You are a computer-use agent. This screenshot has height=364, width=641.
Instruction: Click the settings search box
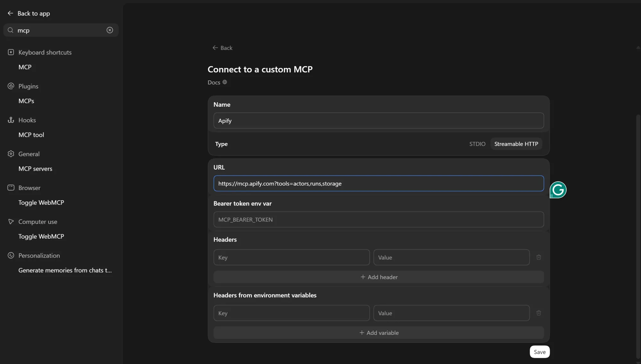pos(61,30)
